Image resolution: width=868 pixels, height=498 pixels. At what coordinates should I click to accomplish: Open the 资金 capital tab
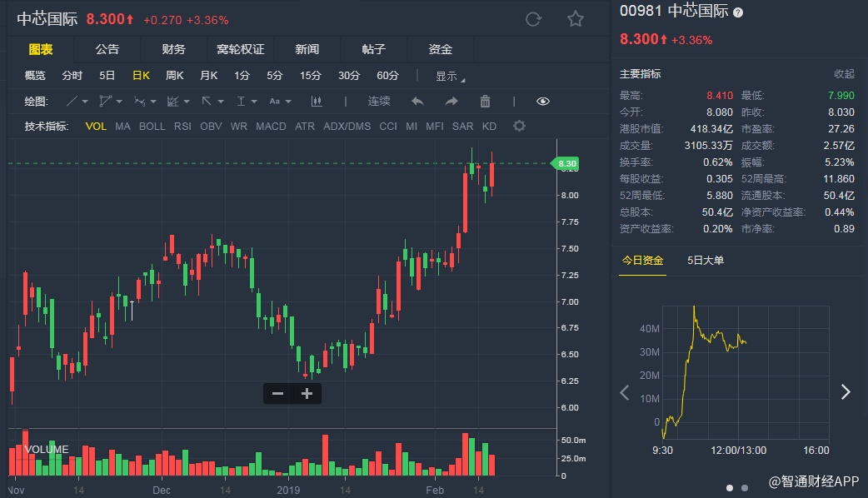[x=441, y=49]
